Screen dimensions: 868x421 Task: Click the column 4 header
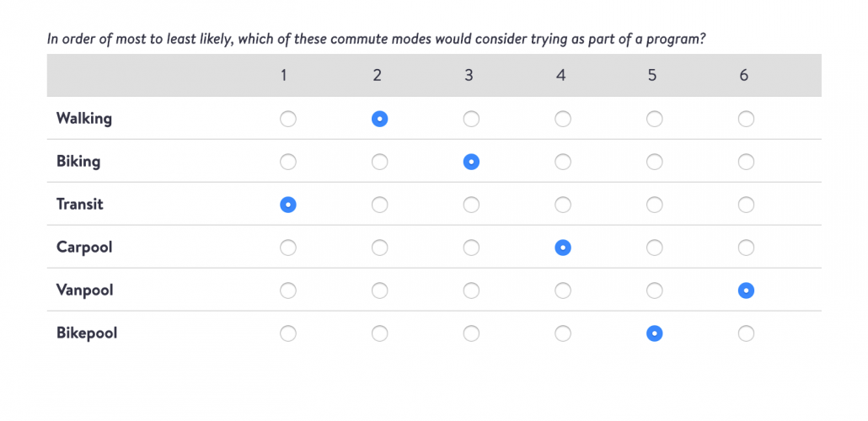[x=560, y=75]
